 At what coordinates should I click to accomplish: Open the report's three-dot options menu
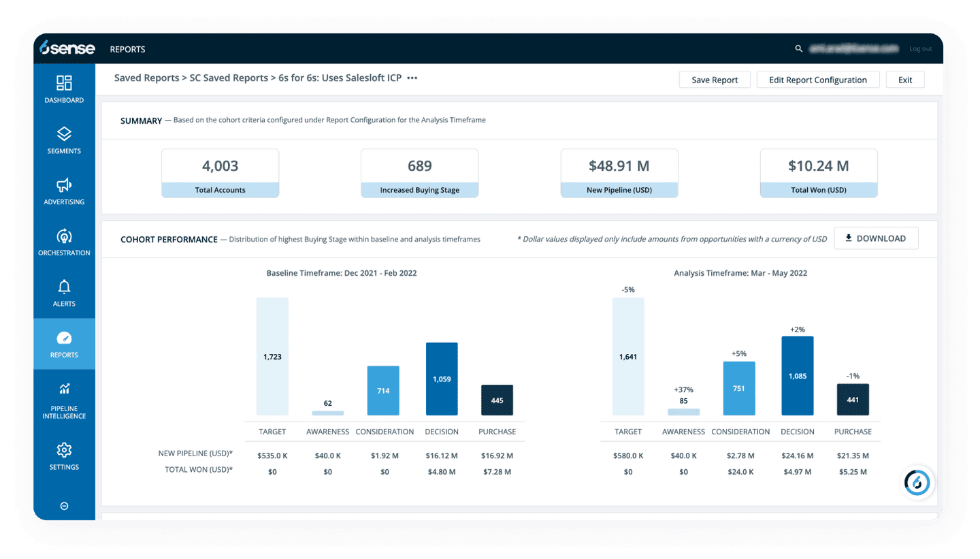pos(412,78)
